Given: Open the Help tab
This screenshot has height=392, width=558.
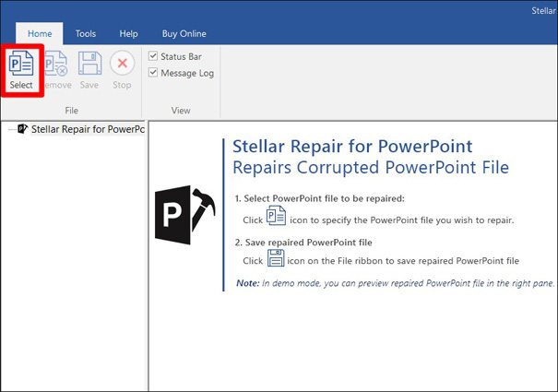Looking at the screenshot, I should (129, 34).
